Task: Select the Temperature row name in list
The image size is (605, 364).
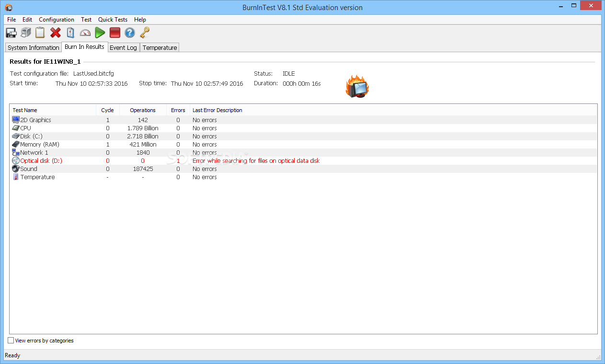Action: point(37,177)
